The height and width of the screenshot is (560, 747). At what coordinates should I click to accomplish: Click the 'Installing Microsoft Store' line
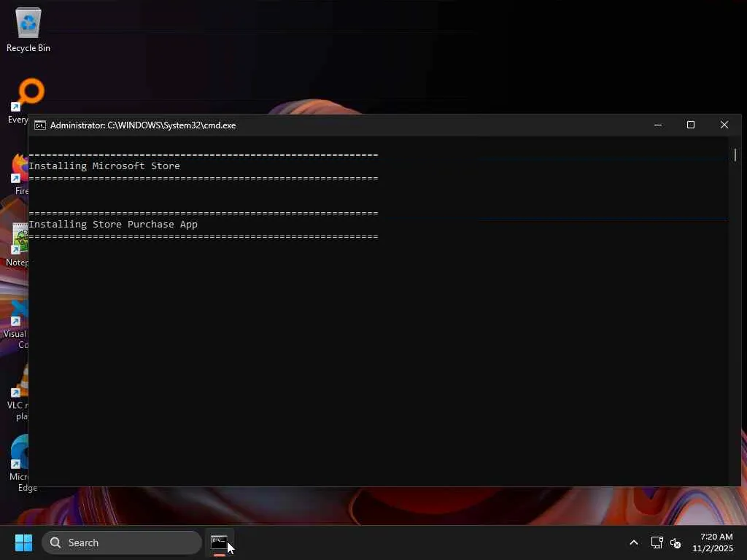[104, 166]
